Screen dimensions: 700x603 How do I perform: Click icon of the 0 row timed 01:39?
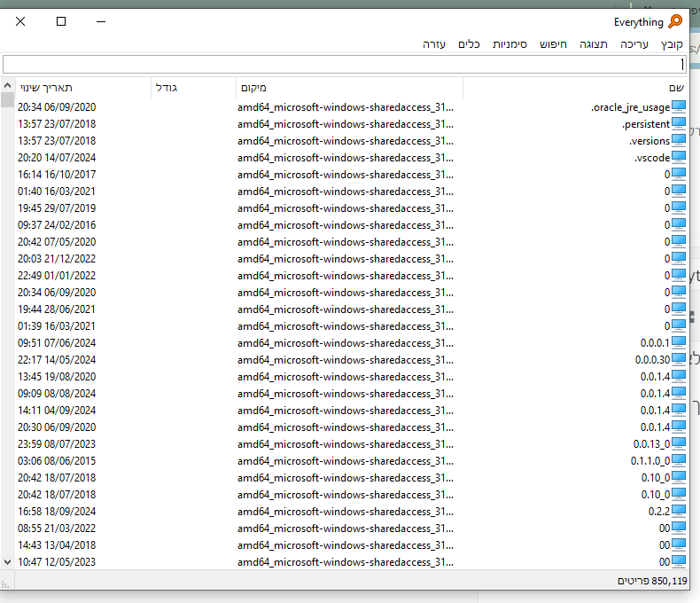pos(679,326)
